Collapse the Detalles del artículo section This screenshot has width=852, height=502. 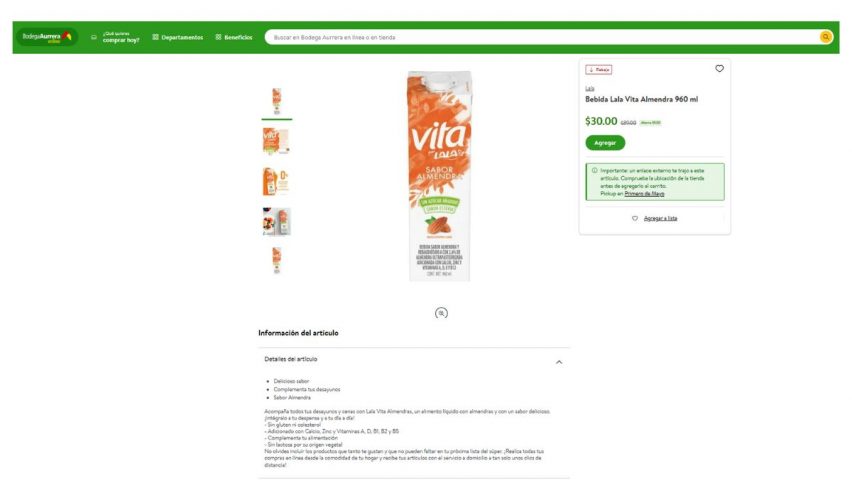coord(559,362)
